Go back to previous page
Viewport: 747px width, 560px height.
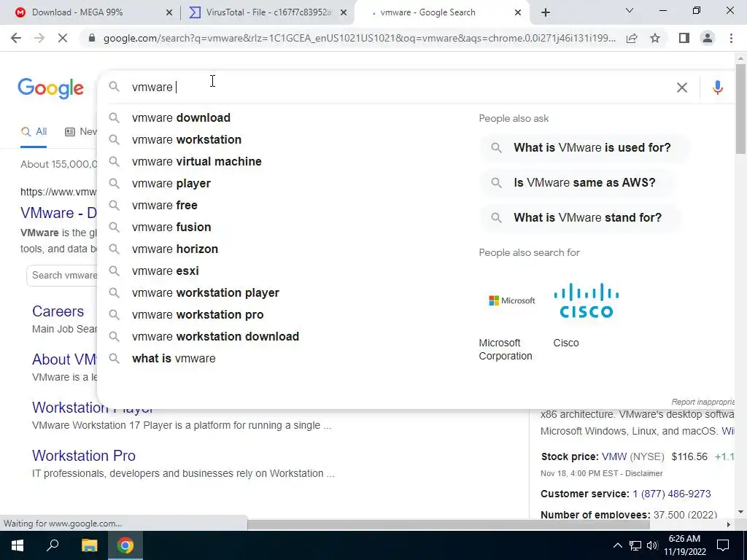(16, 38)
